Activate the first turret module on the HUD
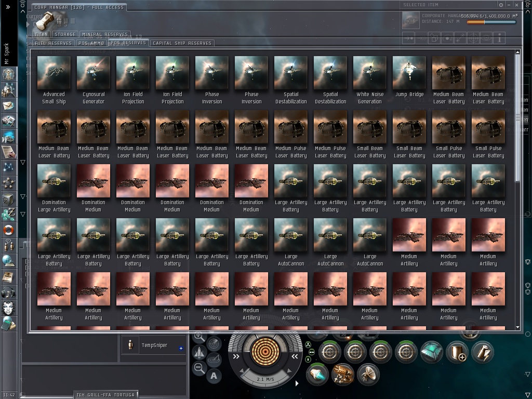 point(329,352)
